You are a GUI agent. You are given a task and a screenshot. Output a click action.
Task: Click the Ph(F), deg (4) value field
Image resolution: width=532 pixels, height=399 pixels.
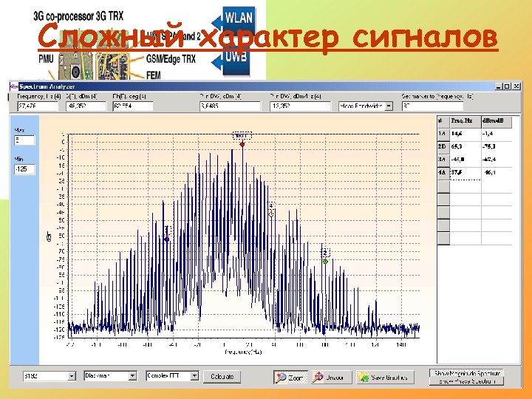[x=133, y=106]
